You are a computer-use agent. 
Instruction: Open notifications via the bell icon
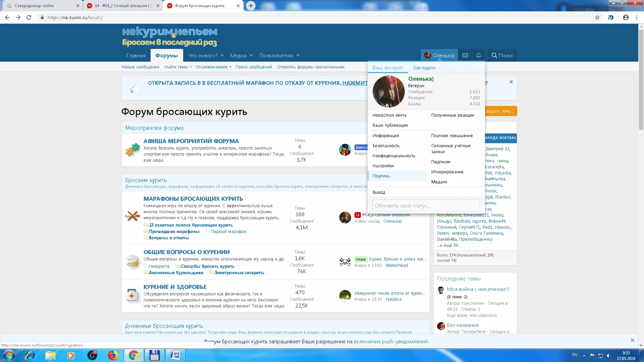pyautogui.click(x=478, y=55)
